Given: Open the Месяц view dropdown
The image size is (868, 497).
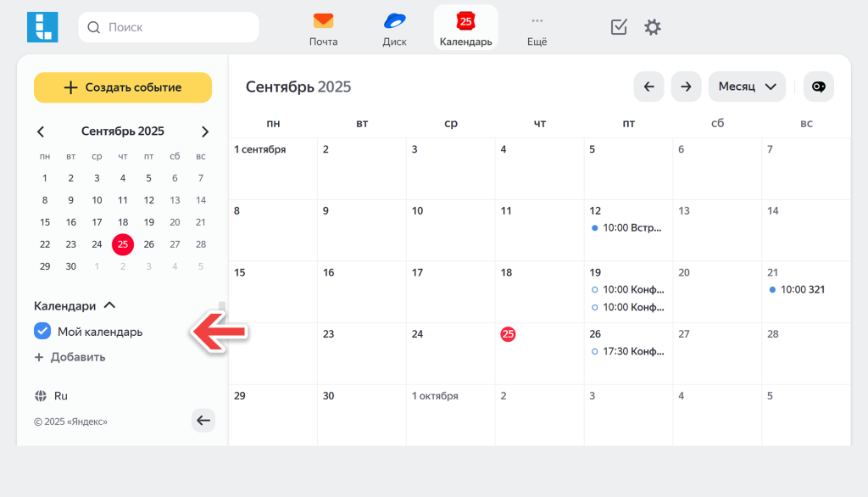Looking at the screenshot, I should click(x=747, y=87).
